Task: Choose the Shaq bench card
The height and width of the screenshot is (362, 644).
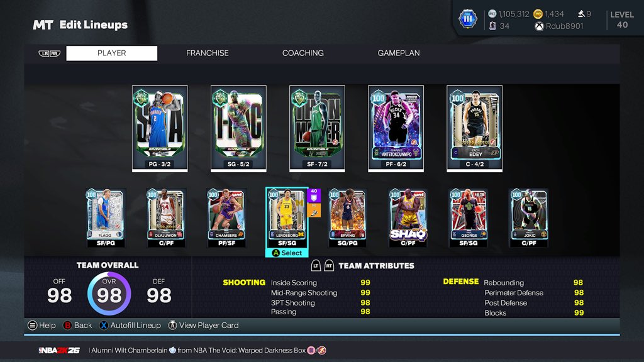Action: click(x=408, y=217)
